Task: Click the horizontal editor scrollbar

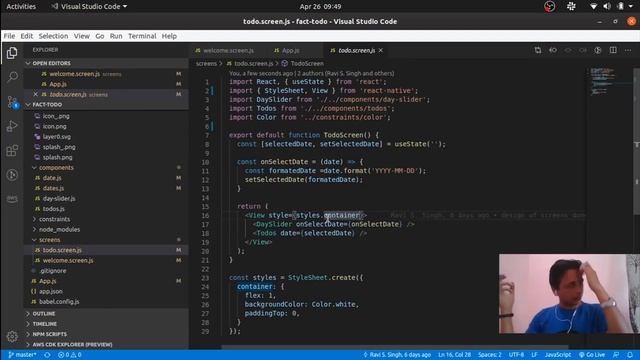Action: [394, 347]
